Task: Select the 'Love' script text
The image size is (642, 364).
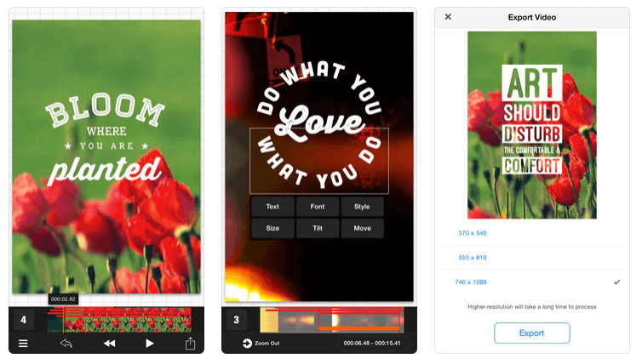Action: coord(318,122)
